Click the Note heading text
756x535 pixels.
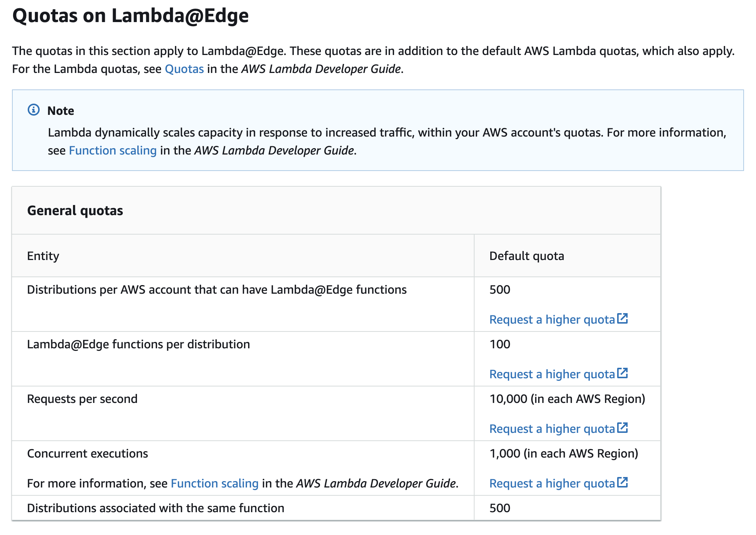(x=61, y=111)
